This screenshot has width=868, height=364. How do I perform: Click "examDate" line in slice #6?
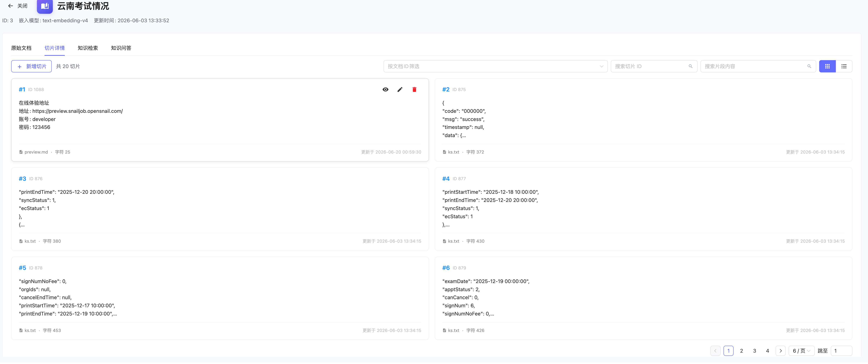(x=486, y=281)
